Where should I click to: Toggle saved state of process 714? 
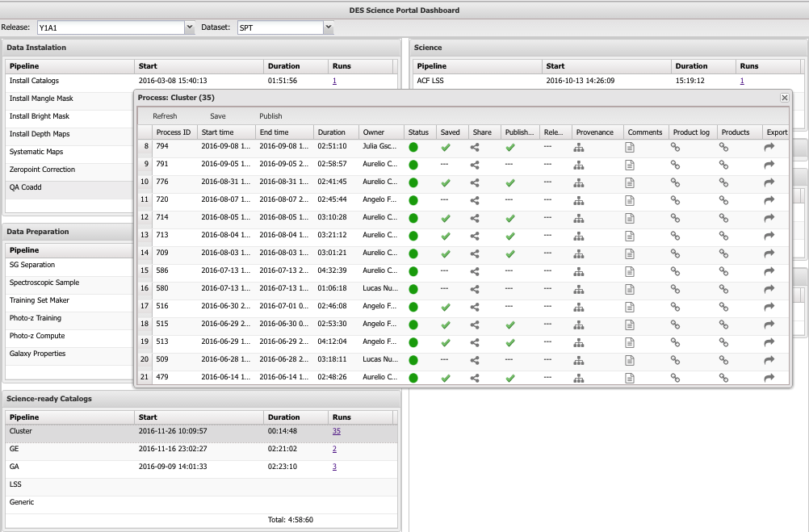(446, 218)
